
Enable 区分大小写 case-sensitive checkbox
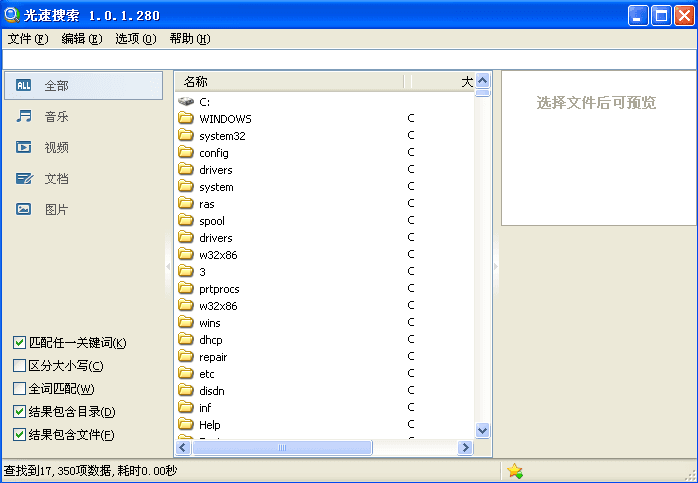(20, 366)
